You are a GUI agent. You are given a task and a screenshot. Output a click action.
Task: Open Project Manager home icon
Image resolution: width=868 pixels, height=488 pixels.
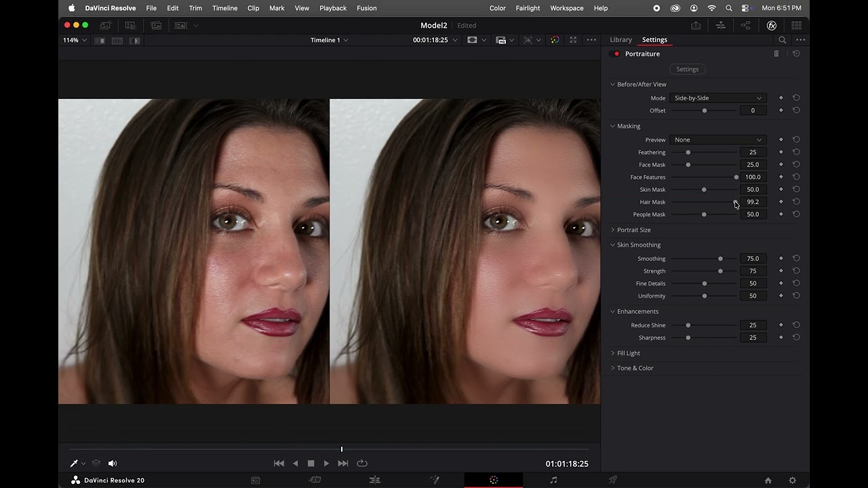coord(768,481)
